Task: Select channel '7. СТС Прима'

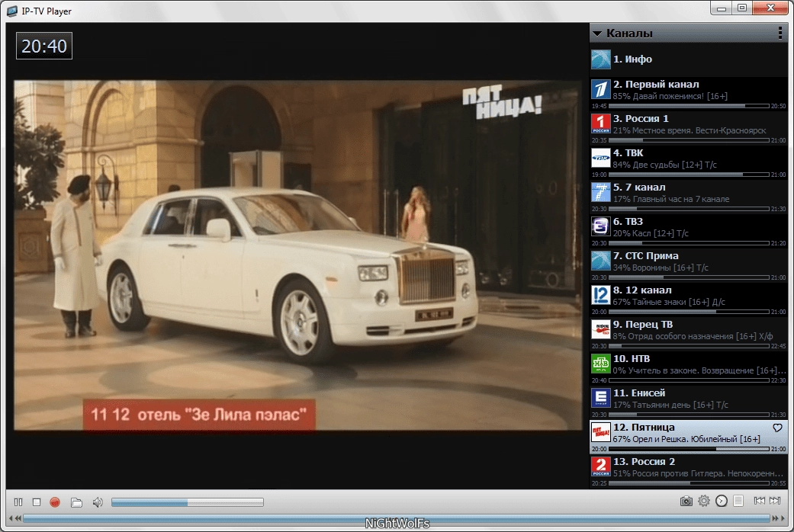Action: tap(689, 266)
